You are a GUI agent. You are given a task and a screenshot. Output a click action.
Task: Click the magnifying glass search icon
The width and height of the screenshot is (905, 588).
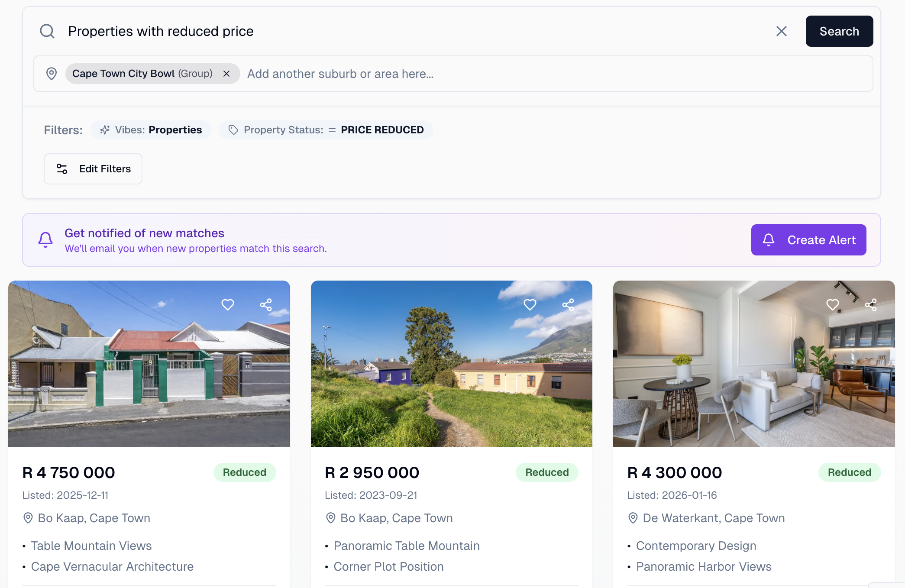pos(47,31)
